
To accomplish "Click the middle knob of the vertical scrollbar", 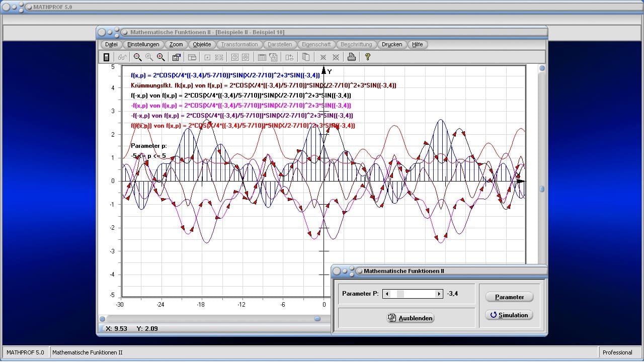I will [542, 189].
